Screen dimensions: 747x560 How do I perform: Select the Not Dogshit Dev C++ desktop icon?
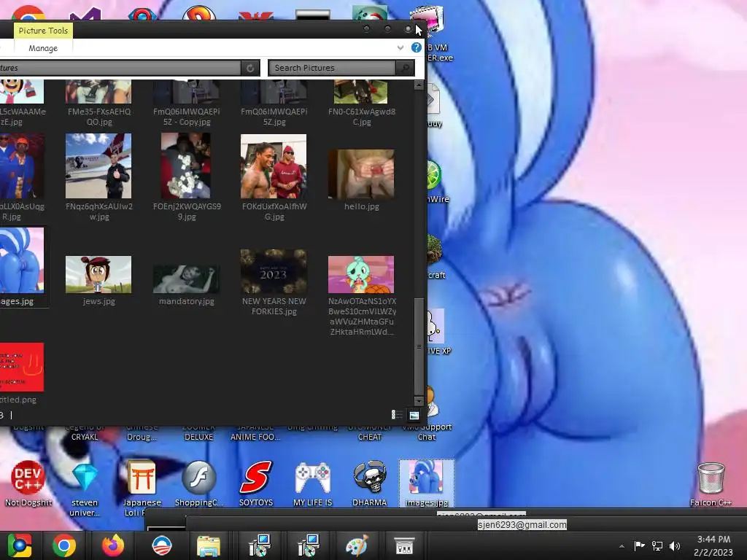[x=28, y=483]
